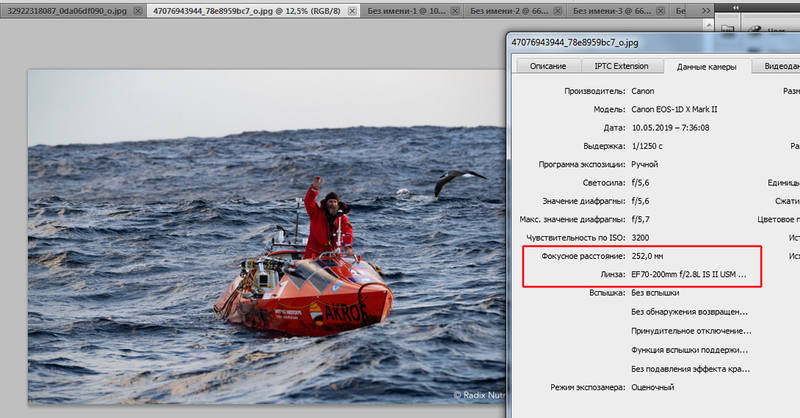Click the date value 10.05.2019 – 7:36:08

(670, 128)
